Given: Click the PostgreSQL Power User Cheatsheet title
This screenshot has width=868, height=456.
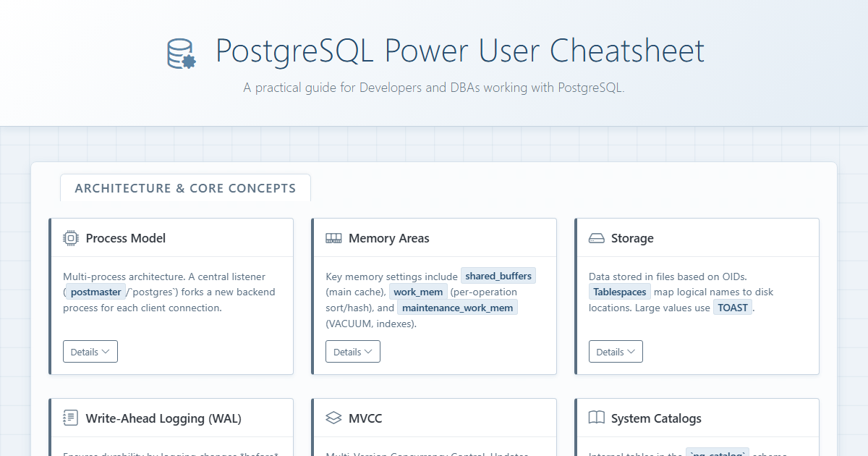Looking at the screenshot, I should coord(460,51).
